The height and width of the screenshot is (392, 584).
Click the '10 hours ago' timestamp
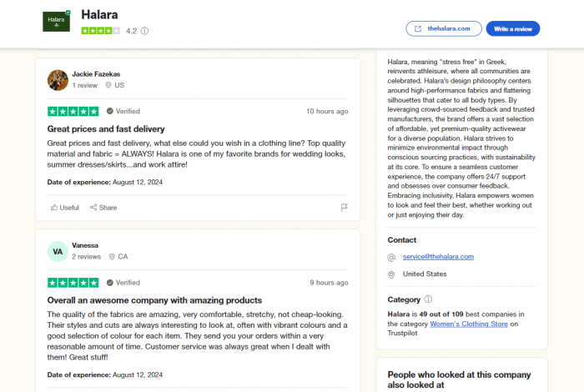[x=327, y=111]
